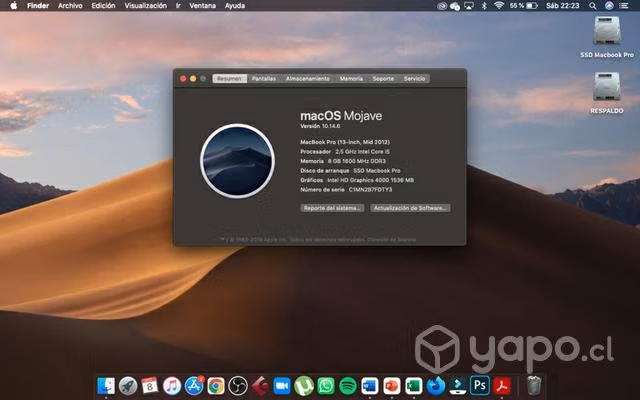
Task: Open the Ventana menu
Action: pyautogui.click(x=202, y=6)
